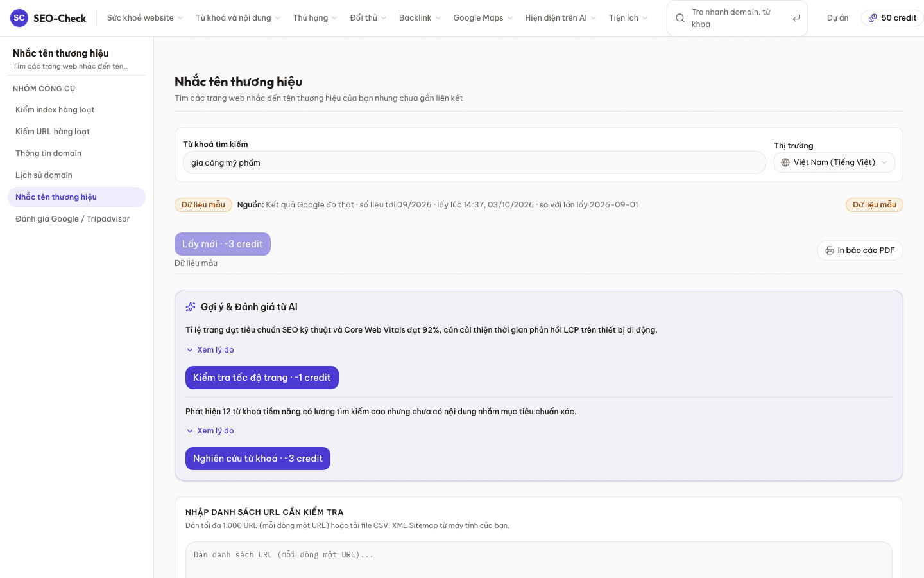This screenshot has width=924, height=578.
Task: Open the Tiện ích menu
Action: [x=628, y=18]
